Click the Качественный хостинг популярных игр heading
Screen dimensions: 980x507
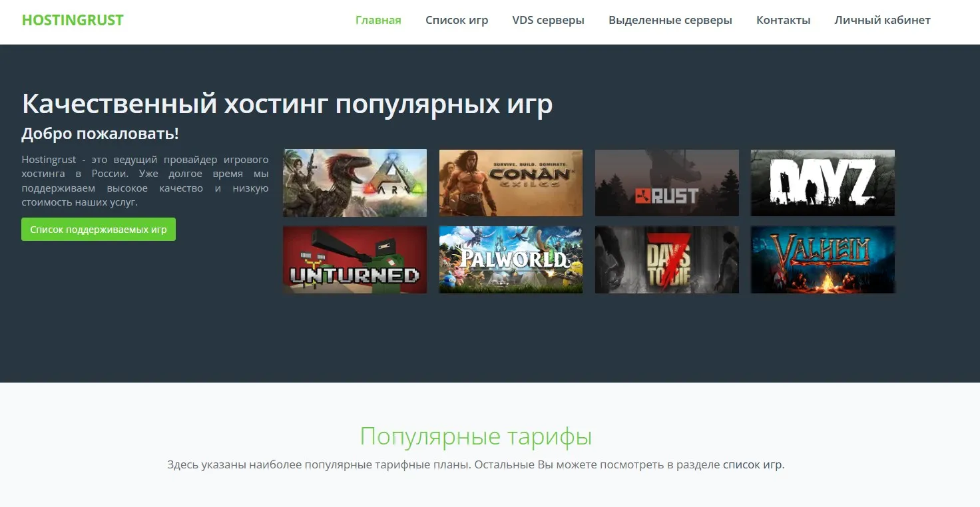pos(287,104)
